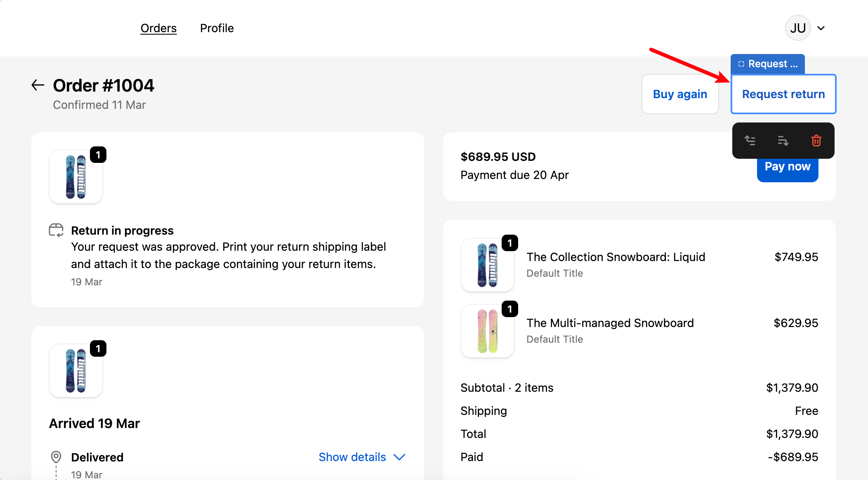Click the chevron next to Show details
The image size is (868, 480).
pos(399,457)
